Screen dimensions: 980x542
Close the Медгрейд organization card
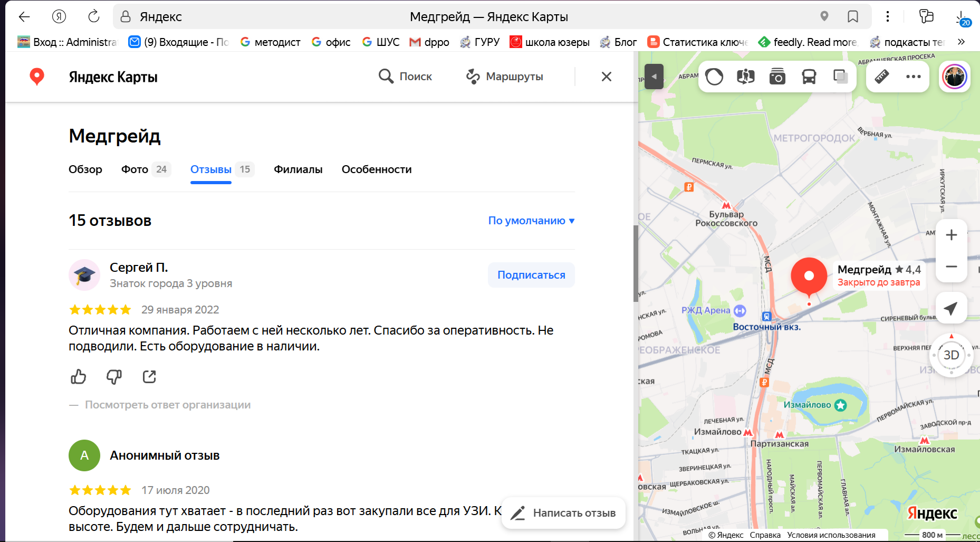(607, 77)
